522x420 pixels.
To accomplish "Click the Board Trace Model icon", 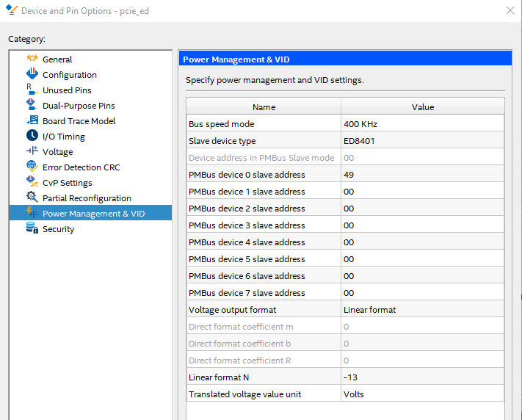I will point(32,120).
